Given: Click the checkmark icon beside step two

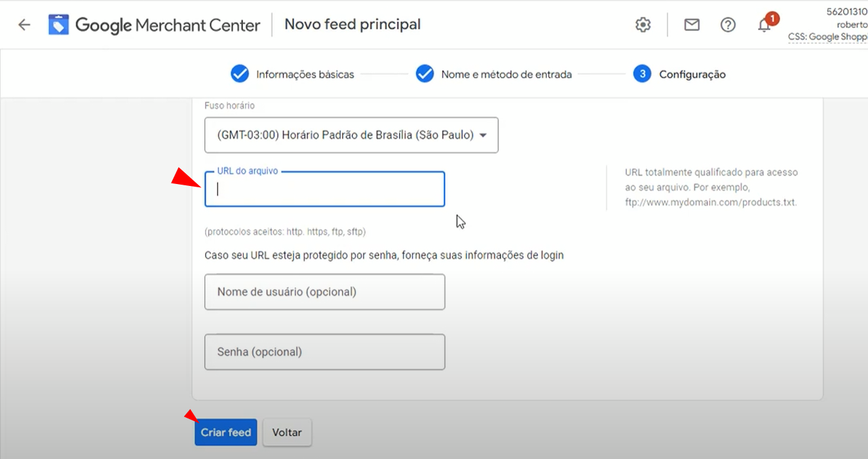Looking at the screenshot, I should click(425, 74).
